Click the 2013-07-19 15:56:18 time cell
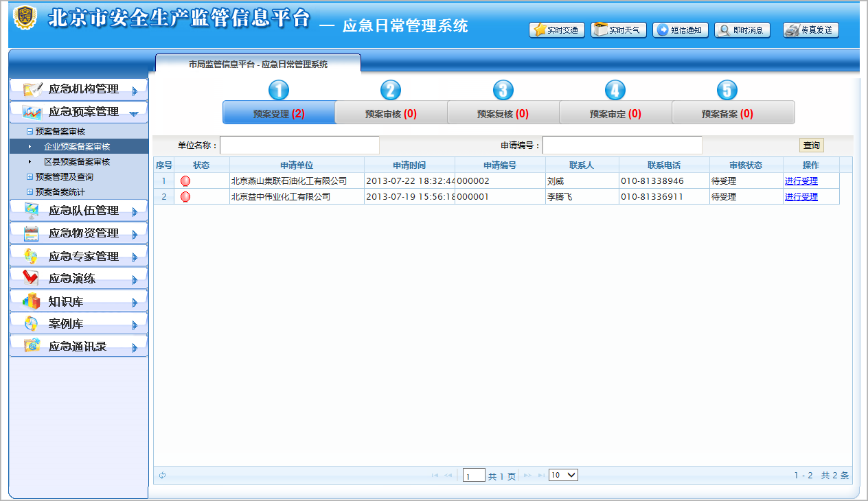Viewport: 868px width, 501px height. pos(409,197)
